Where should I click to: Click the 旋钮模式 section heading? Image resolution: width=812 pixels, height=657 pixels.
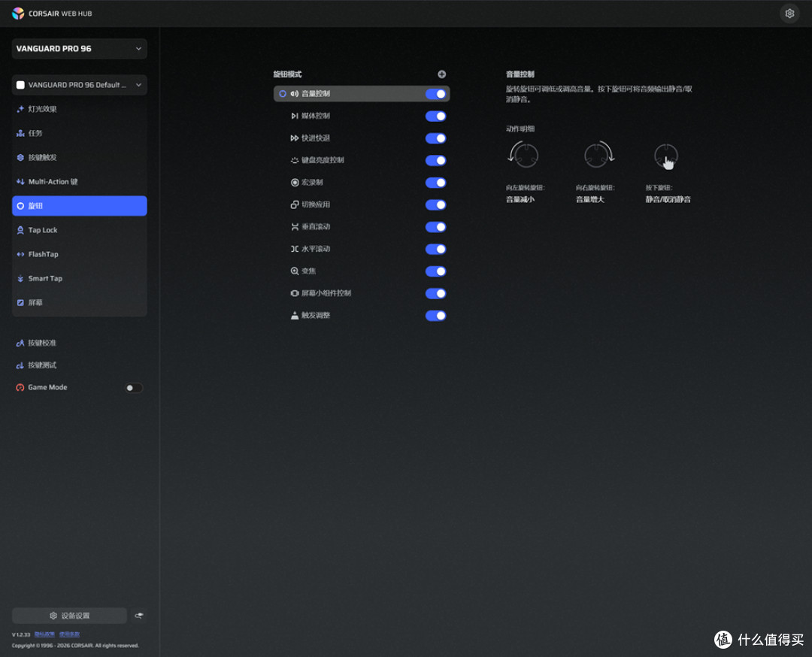[x=287, y=74]
